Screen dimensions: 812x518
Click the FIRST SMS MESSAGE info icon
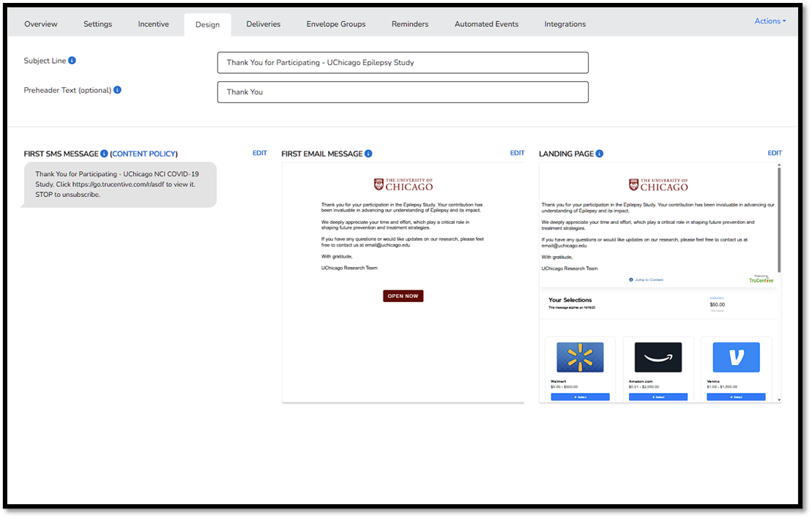coord(104,154)
